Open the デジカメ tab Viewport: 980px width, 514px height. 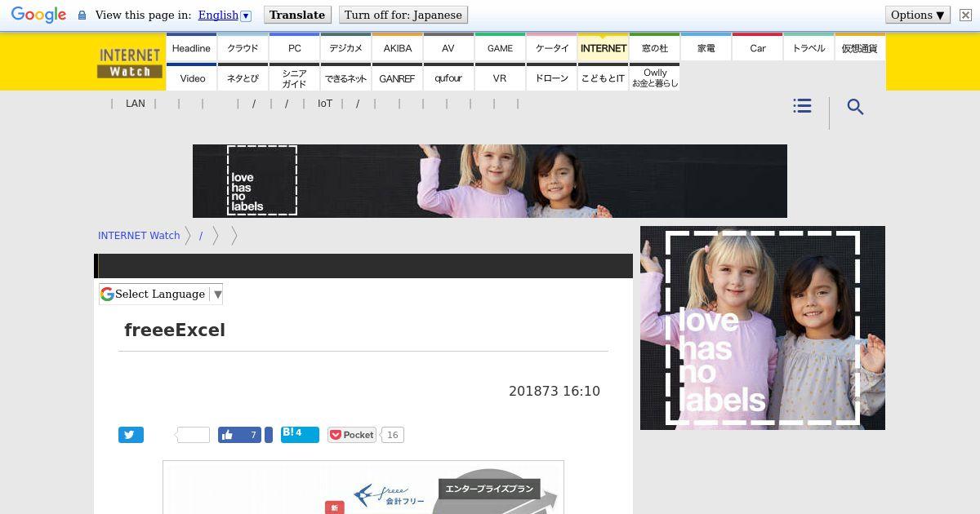click(x=345, y=47)
